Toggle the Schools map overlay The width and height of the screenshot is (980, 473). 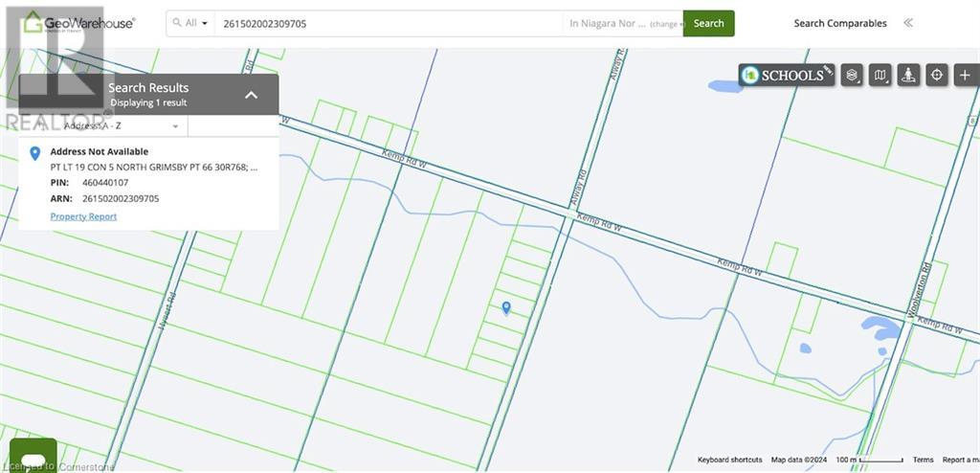coord(785,75)
